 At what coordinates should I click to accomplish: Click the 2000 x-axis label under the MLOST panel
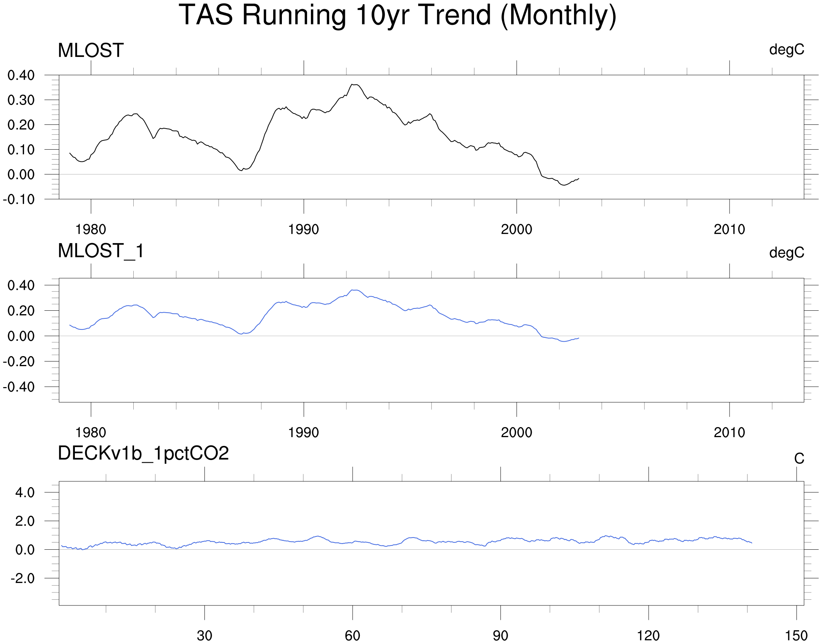516,229
